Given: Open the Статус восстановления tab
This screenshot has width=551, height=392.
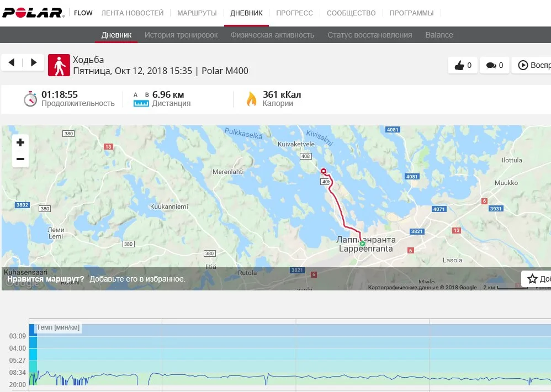Looking at the screenshot, I should click(370, 35).
